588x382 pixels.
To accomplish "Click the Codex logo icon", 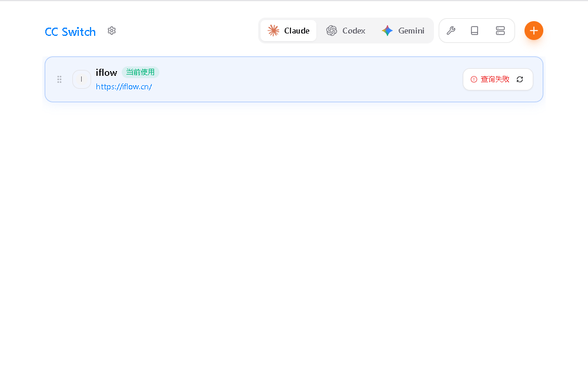I will click(x=332, y=31).
